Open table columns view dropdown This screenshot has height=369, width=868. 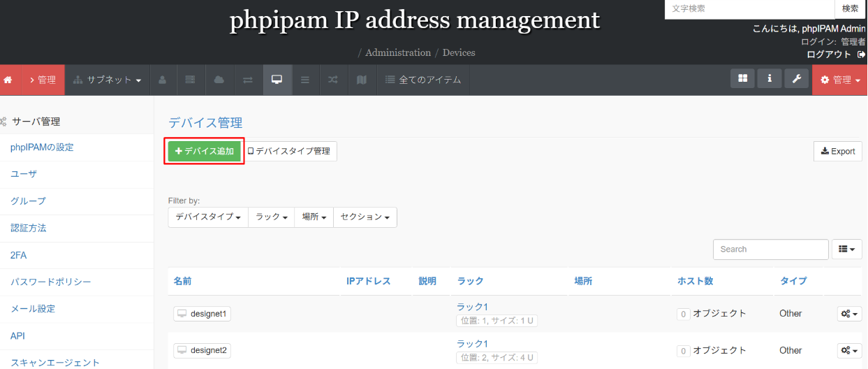tap(847, 249)
